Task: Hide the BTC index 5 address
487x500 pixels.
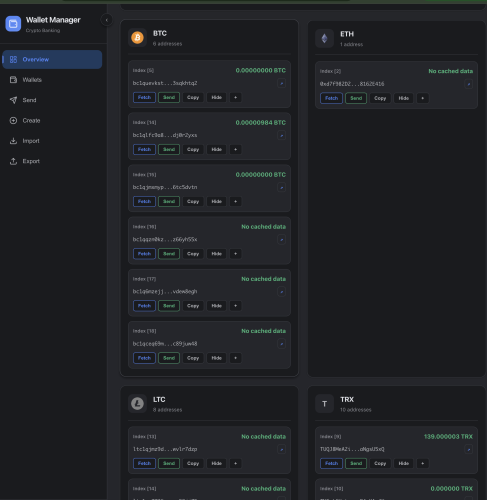Action: tap(216, 97)
